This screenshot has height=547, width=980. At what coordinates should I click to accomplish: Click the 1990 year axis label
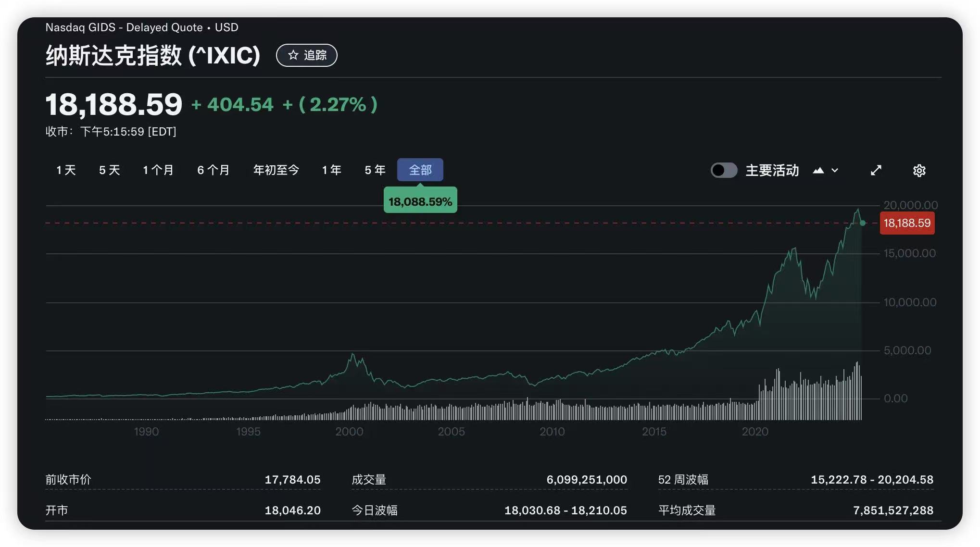(146, 432)
